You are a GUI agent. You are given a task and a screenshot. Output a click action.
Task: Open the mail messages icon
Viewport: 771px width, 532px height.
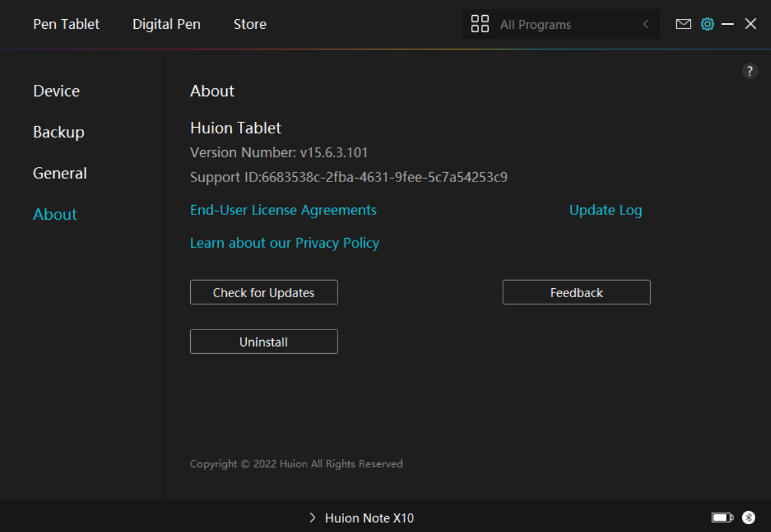pos(684,24)
